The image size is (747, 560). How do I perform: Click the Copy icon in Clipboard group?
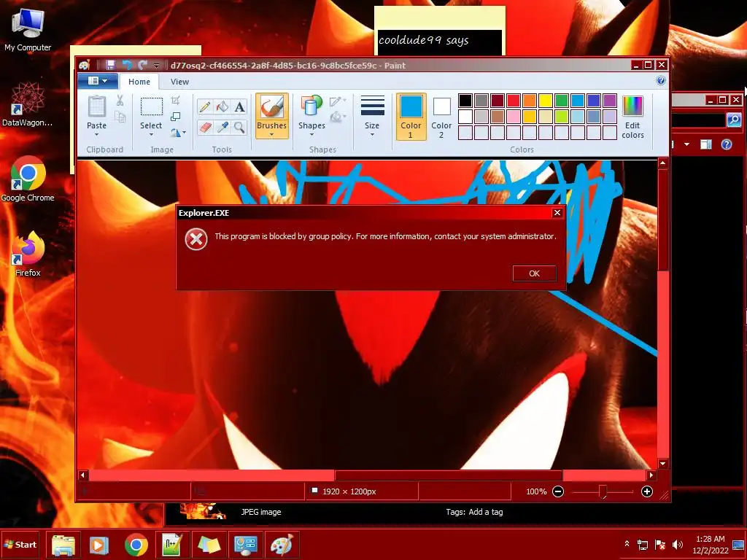coord(120,117)
